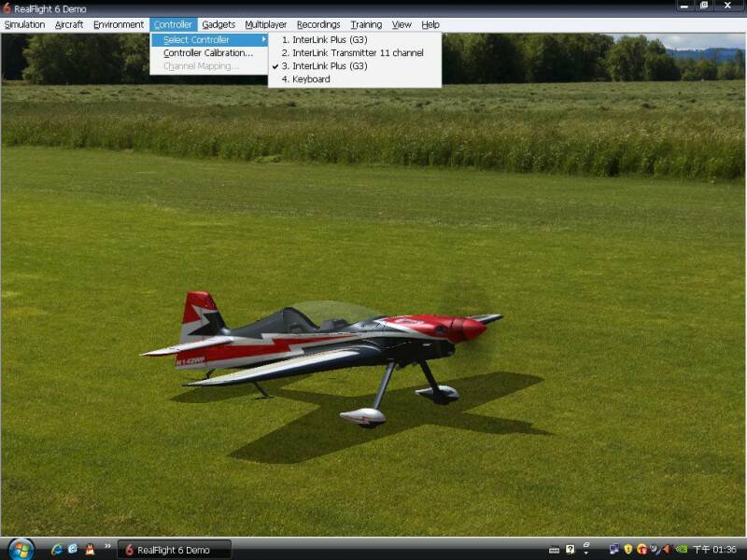Click the volume speaker tray icon
Screen dimensions: 747x560
click(x=667, y=550)
